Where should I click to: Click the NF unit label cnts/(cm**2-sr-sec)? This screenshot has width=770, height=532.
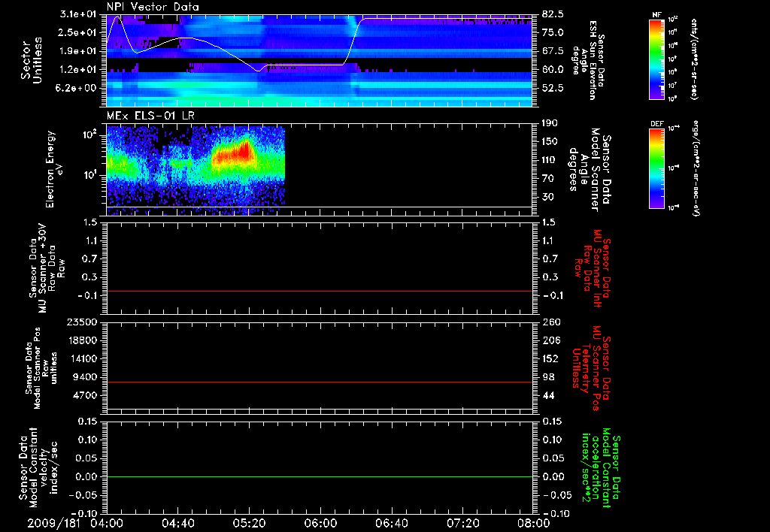click(x=694, y=59)
